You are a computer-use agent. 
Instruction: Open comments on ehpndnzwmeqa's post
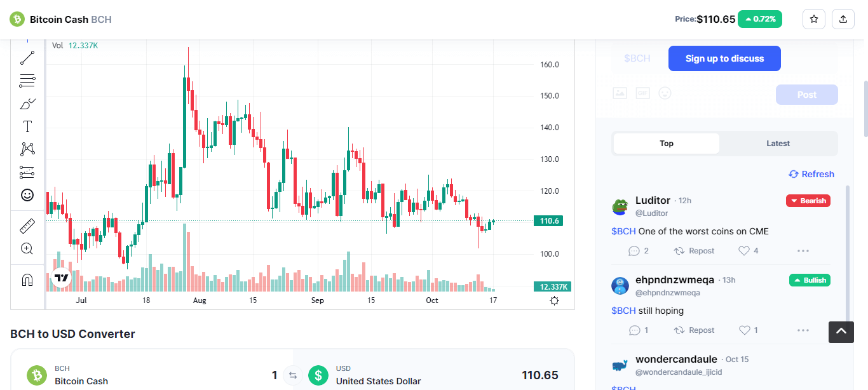click(x=639, y=330)
